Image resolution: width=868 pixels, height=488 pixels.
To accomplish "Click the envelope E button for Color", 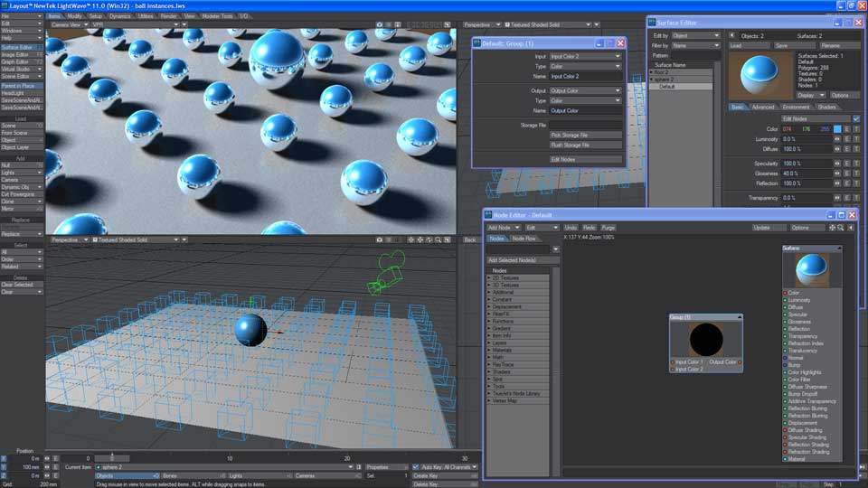I will pyautogui.click(x=847, y=129).
